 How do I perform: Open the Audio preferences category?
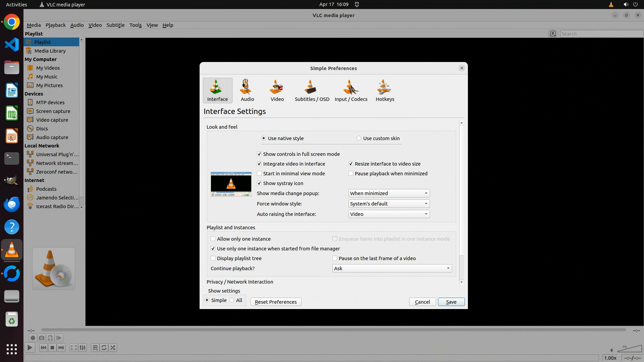247,90
